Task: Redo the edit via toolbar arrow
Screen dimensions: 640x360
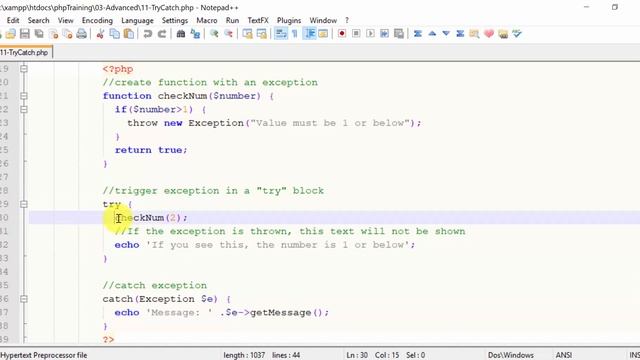Action: (162, 34)
